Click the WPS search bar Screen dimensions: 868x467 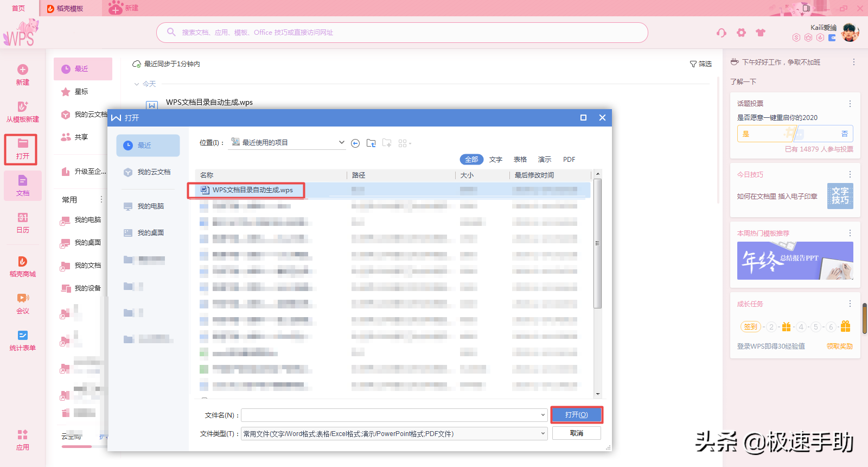[x=402, y=33]
